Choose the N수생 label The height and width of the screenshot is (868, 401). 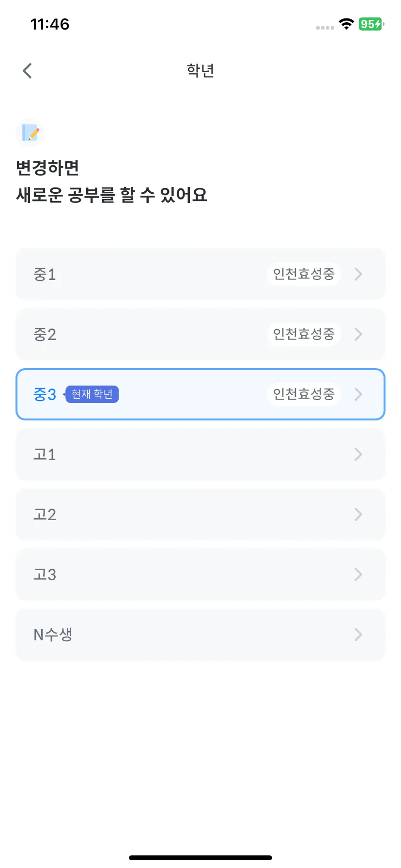tap(53, 635)
